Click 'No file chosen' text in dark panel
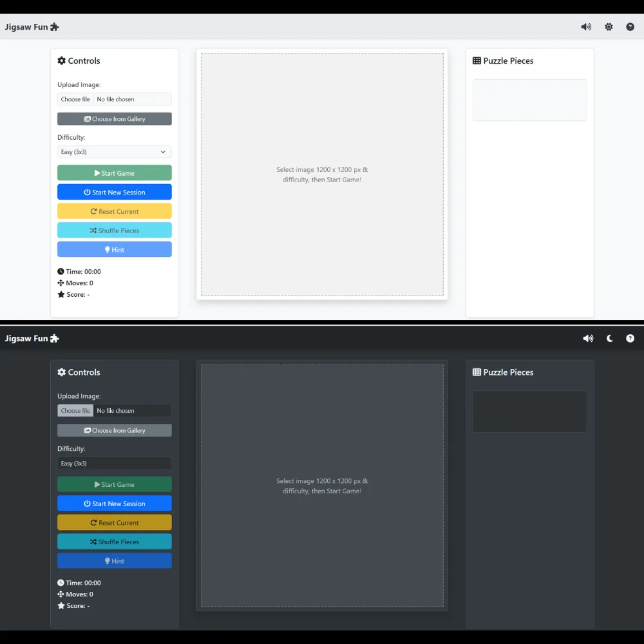This screenshot has height=644, width=644. 115,410
